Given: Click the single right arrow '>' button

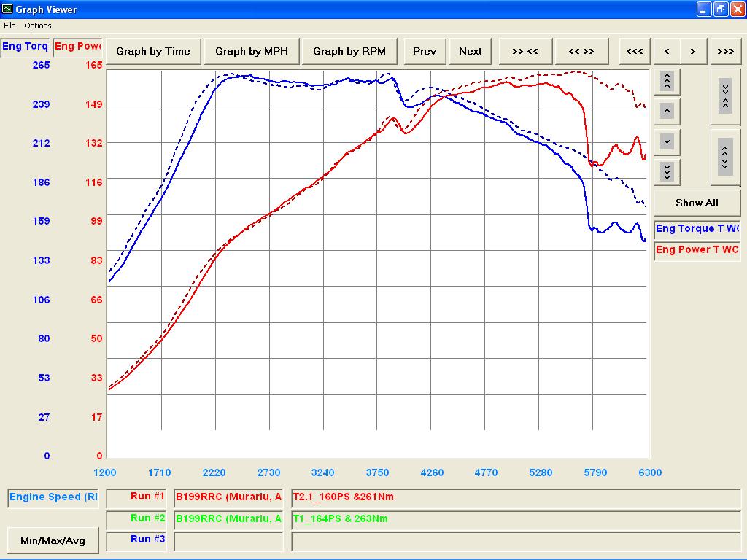Looking at the screenshot, I should (693, 51).
